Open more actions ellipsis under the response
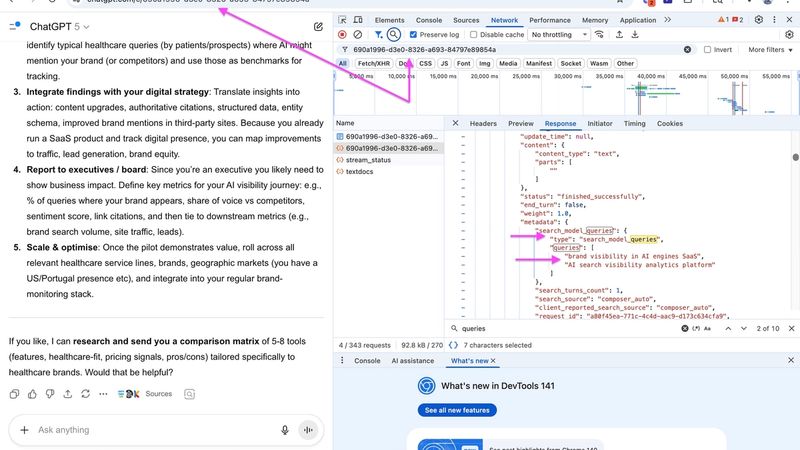 (x=103, y=394)
